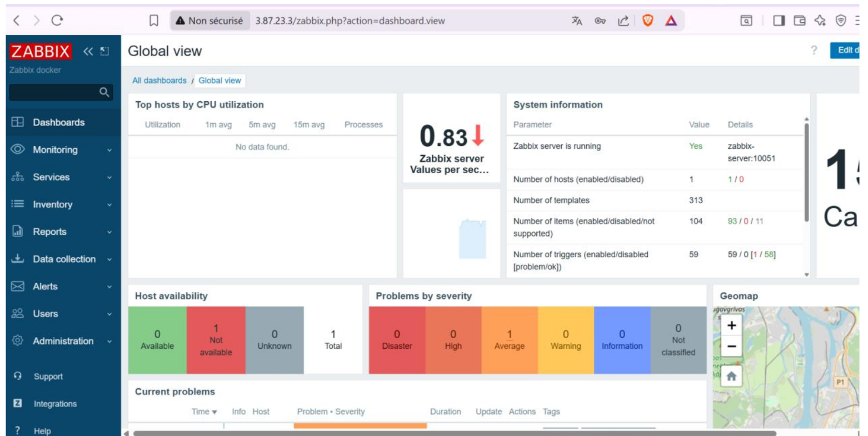Click the red Disaster severity tile
This screenshot has width=868, height=436.
(x=397, y=340)
